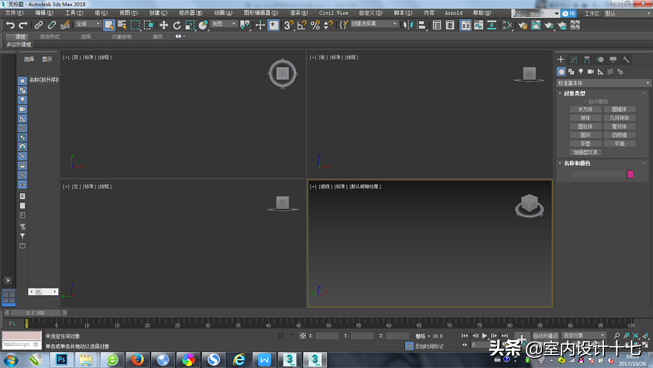Open the Select by Name list tool

coord(122,25)
